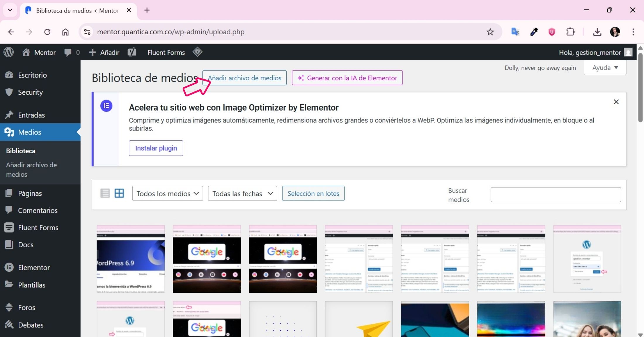This screenshot has height=337, width=644.
Task: Open the Yoast SEO admin bar icon
Action: (x=132, y=52)
